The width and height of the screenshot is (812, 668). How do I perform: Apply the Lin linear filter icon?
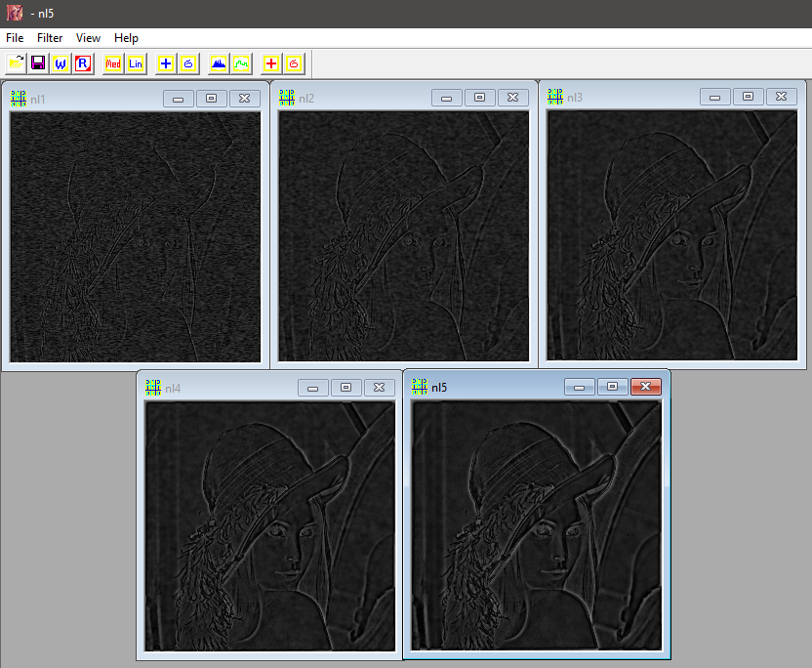(x=136, y=63)
